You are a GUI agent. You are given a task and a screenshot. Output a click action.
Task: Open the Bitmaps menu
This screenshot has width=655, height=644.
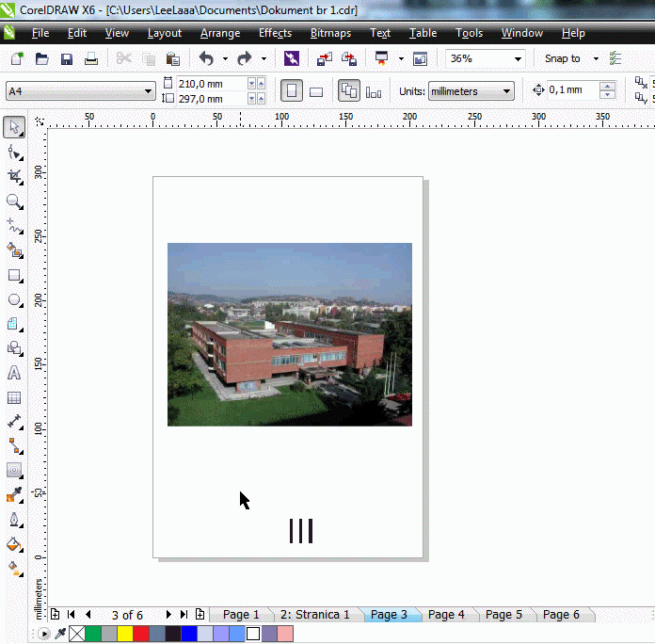point(330,33)
